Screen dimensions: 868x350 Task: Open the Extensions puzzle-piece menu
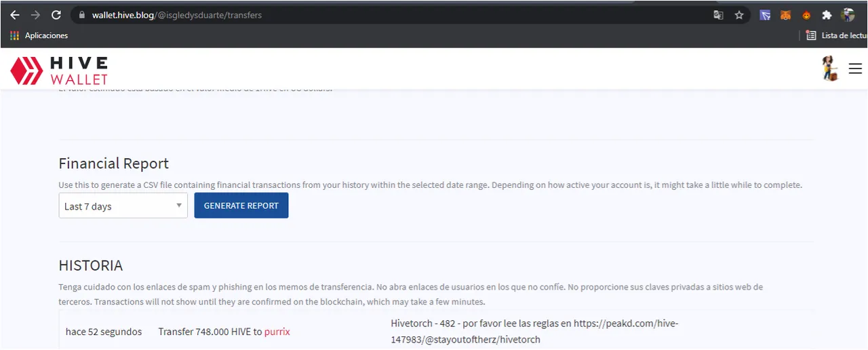pos(827,15)
